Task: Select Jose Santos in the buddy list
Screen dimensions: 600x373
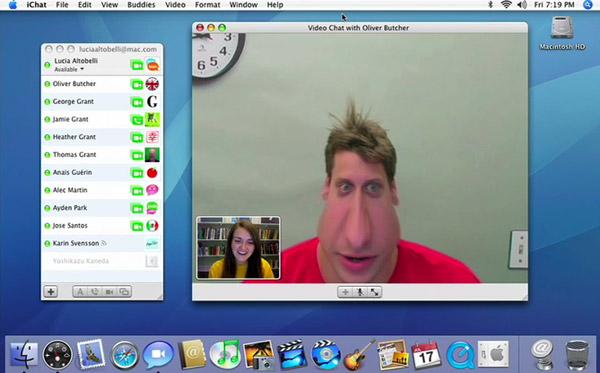Action: [102, 226]
